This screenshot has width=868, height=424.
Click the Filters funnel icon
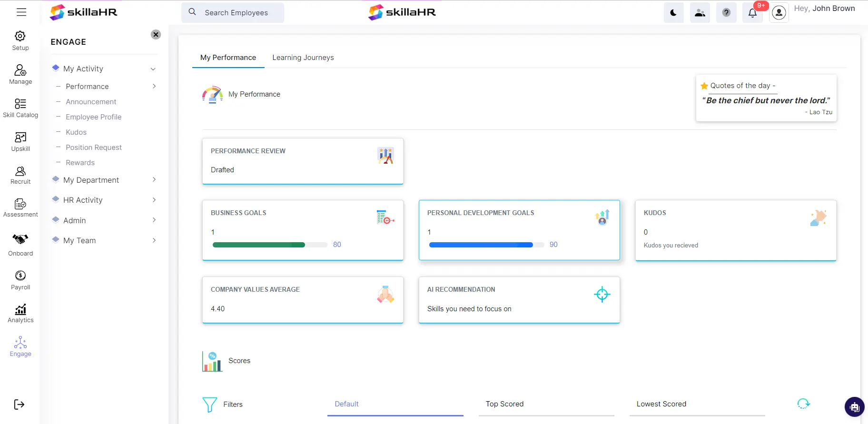(x=209, y=404)
